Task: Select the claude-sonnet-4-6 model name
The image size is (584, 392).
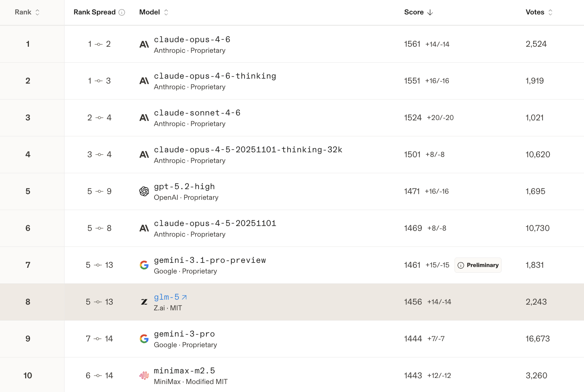Action: [x=197, y=113]
